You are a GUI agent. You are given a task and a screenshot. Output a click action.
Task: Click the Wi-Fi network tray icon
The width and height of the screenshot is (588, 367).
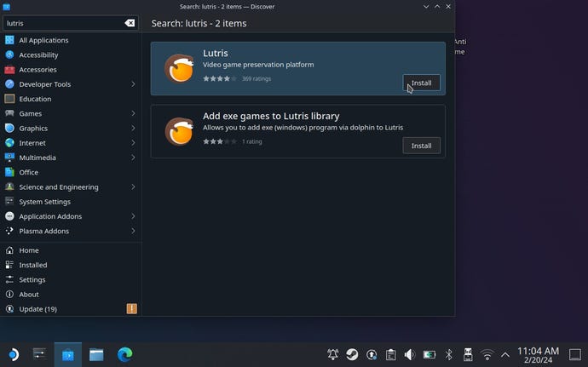coord(487,354)
